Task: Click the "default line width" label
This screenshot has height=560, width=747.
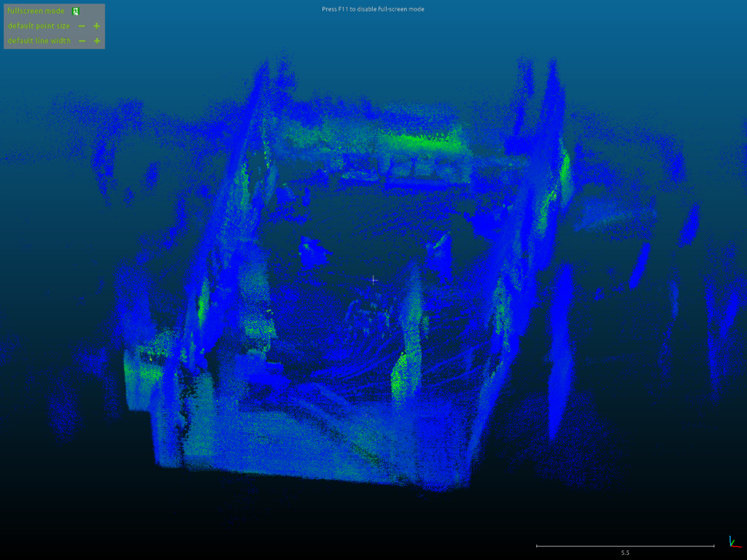Action: coord(39,41)
